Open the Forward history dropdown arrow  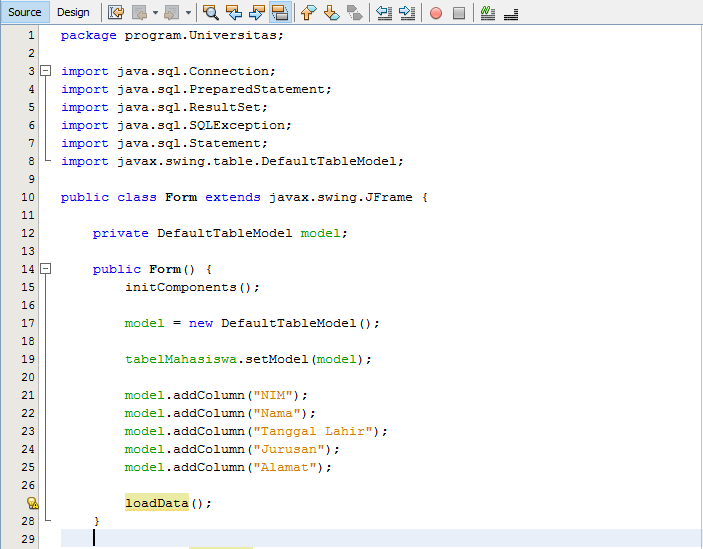[188, 13]
